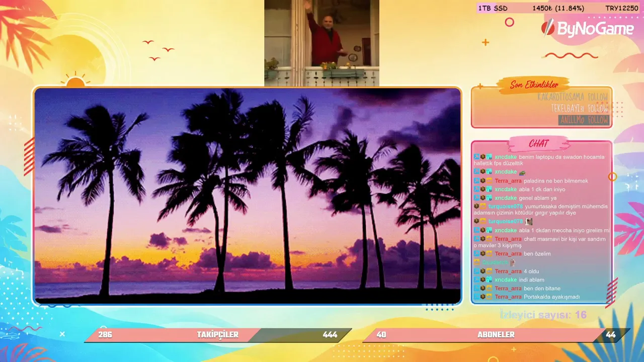Click the '1TB SSD' label
This screenshot has height=362, width=644.
pyautogui.click(x=493, y=8)
